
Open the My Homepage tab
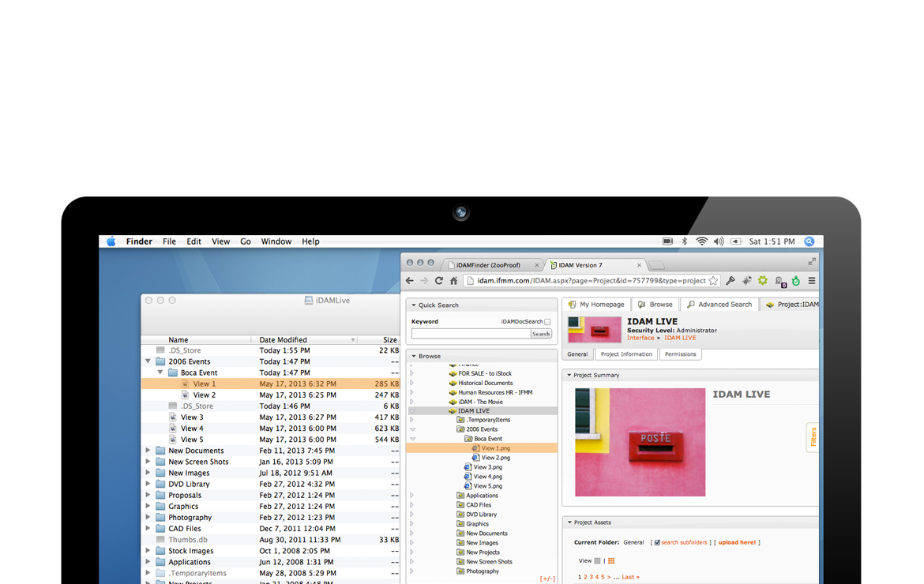(x=596, y=305)
